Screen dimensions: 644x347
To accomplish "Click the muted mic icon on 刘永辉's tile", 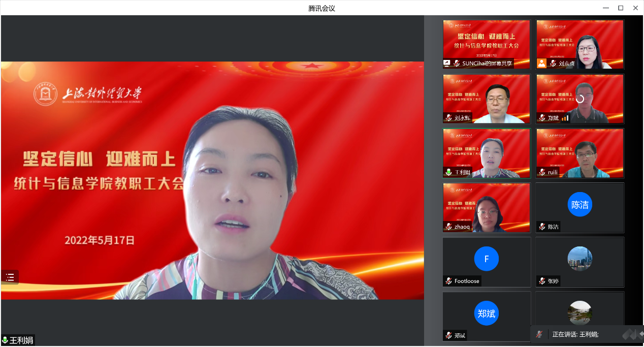I will pyautogui.click(x=448, y=118).
